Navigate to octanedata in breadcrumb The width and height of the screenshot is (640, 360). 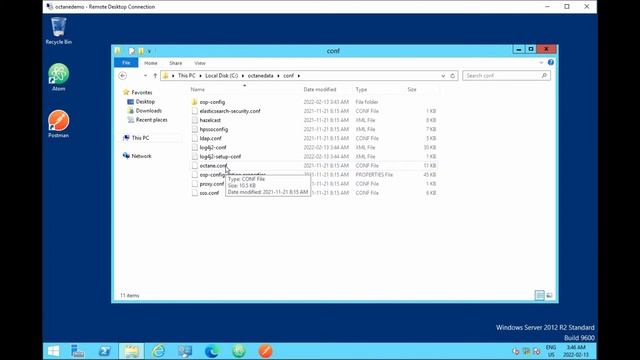point(260,76)
